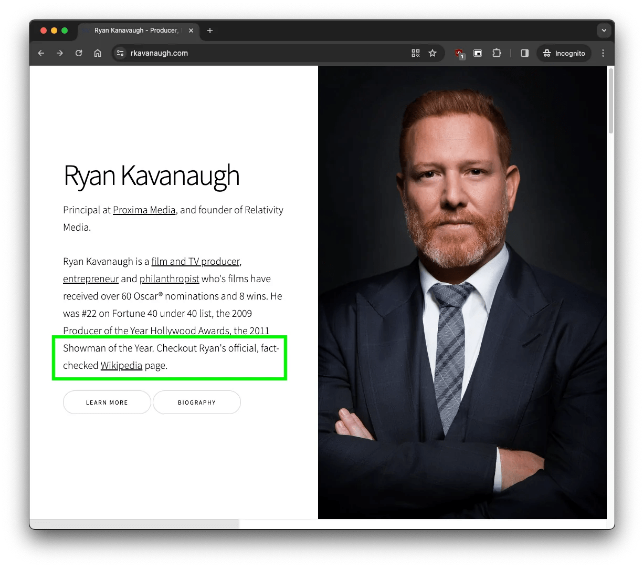The width and height of the screenshot is (644, 568).
Task: Click the portrait photo of Ryan Kavanaugh
Action: pyautogui.click(x=462, y=292)
